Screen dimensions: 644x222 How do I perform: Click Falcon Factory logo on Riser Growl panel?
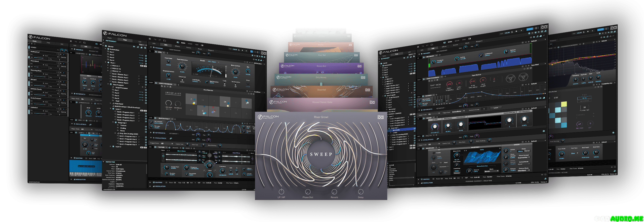(268, 117)
